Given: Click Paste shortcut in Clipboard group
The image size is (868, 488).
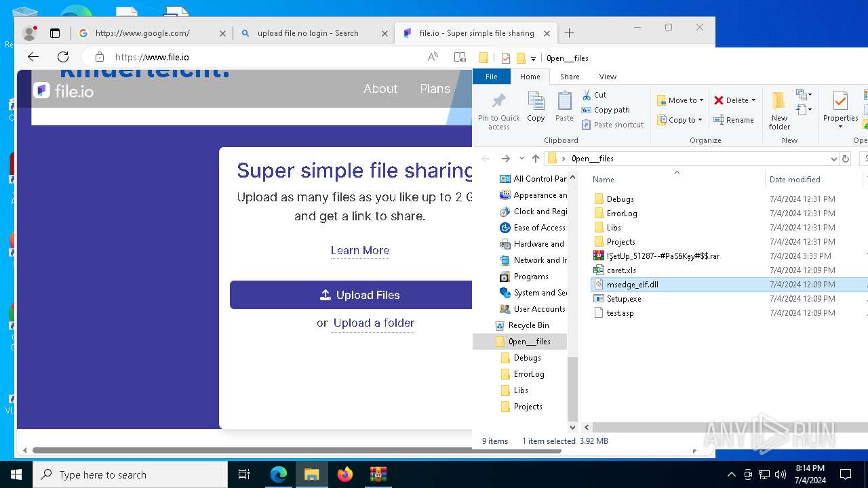Looking at the screenshot, I should pyautogui.click(x=613, y=125).
